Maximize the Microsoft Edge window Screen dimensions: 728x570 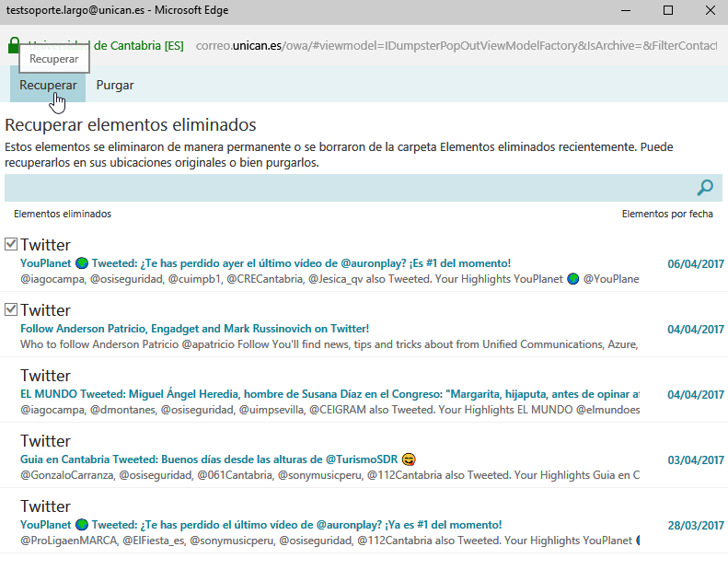tap(668, 10)
